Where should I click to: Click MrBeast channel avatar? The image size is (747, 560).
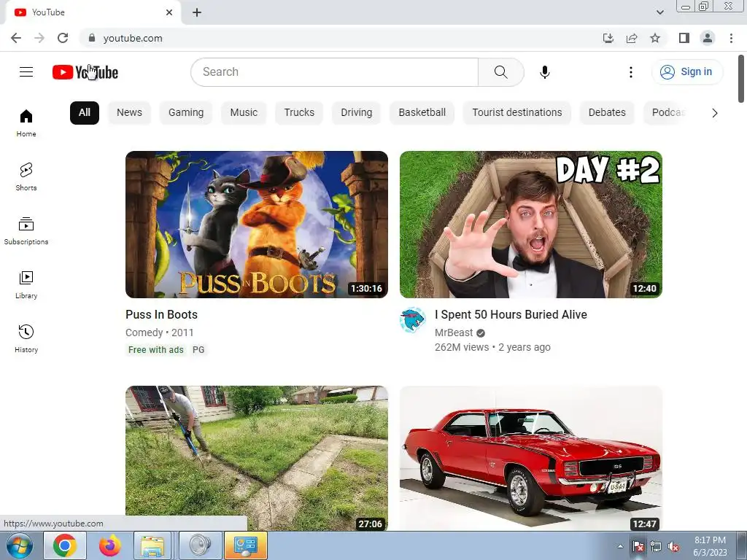pyautogui.click(x=413, y=320)
